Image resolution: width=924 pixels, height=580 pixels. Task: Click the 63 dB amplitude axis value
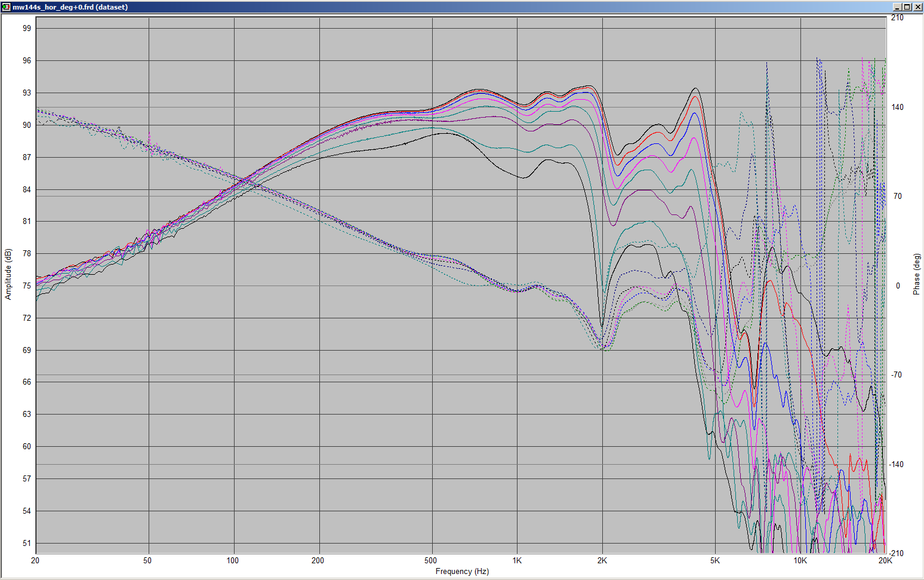pyautogui.click(x=27, y=415)
